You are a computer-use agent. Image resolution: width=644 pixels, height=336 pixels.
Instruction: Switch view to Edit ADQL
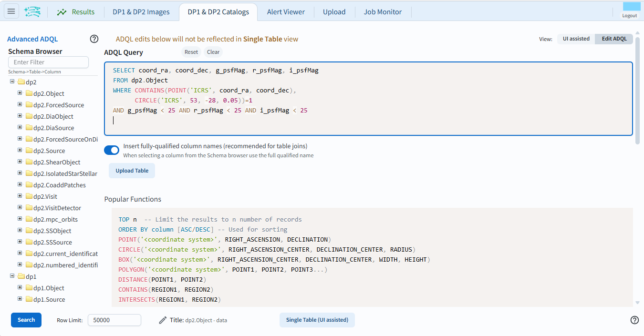(614, 39)
